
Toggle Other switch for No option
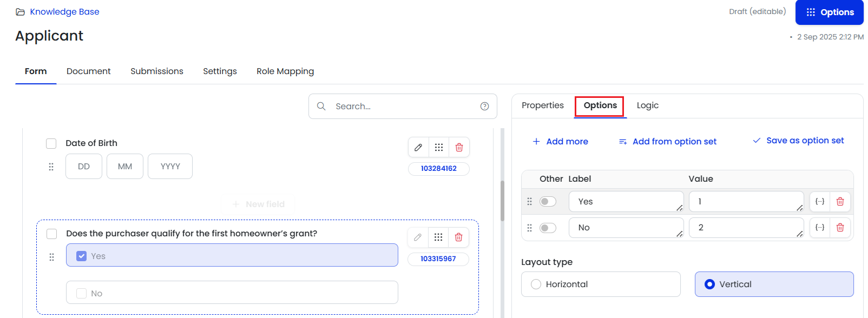point(548,228)
